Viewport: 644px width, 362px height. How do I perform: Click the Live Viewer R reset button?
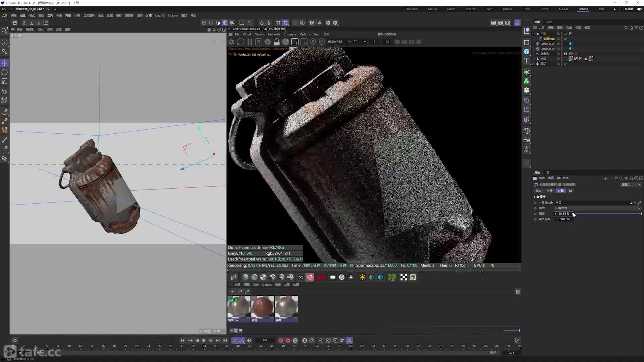[x=258, y=42]
